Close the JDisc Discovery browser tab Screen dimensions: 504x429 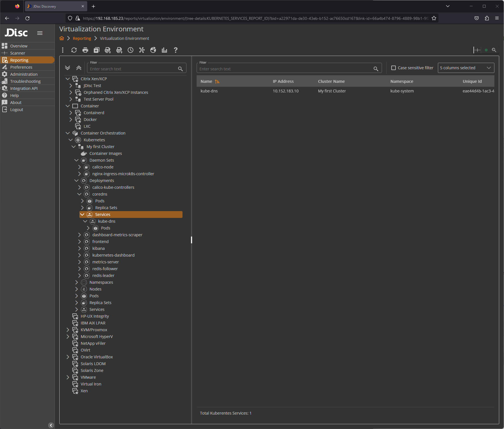[x=83, y=6]
